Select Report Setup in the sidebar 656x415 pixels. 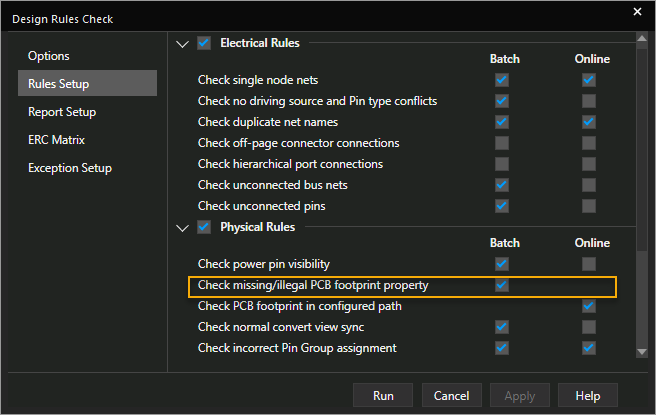click(62, 112)
